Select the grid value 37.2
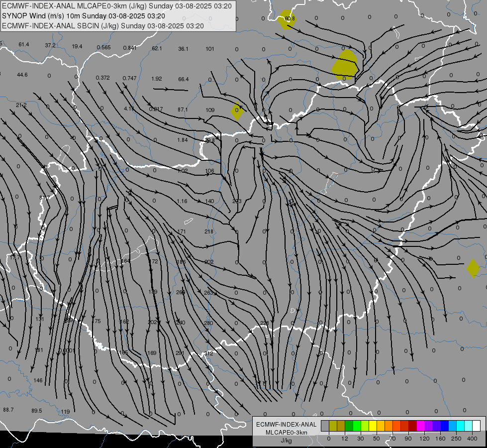The width and height of the screenshot is (487, 448). pyautogui.click(x=50, y=45)
